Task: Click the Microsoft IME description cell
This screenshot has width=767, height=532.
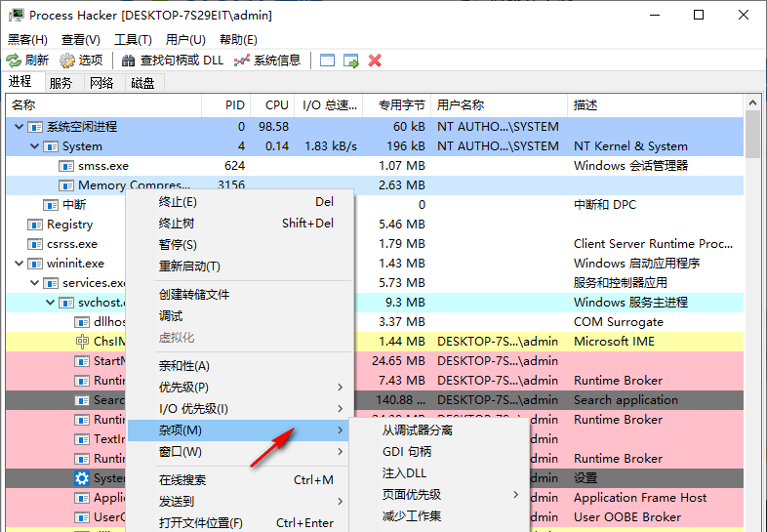Action: (x=614, y=341)
